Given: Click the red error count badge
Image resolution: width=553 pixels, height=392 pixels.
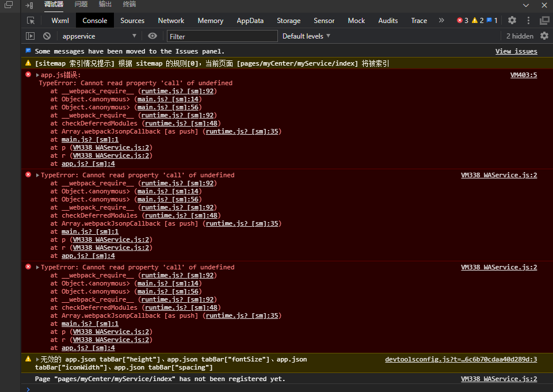Looking at the screenshot, I should click(462, 21).
